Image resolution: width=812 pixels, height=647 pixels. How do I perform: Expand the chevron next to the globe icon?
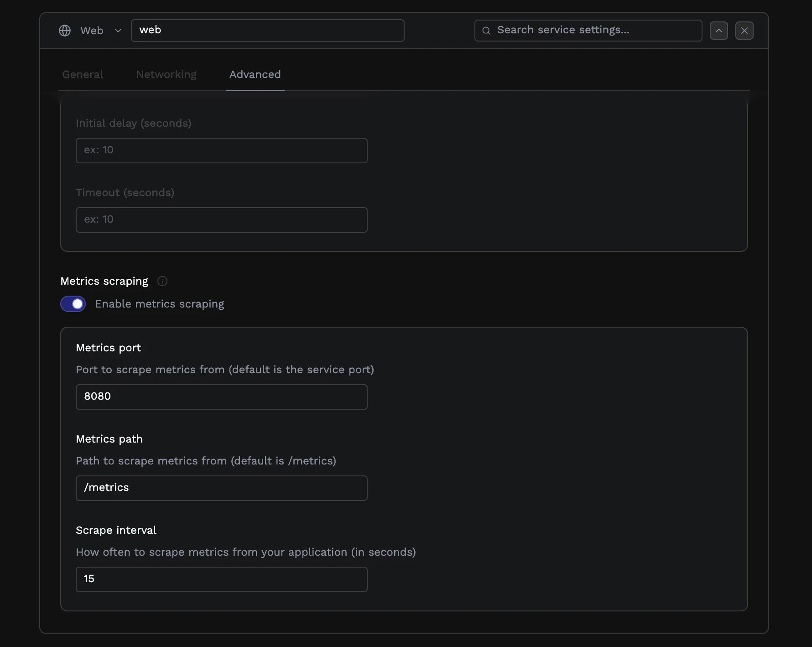[118, 31]
